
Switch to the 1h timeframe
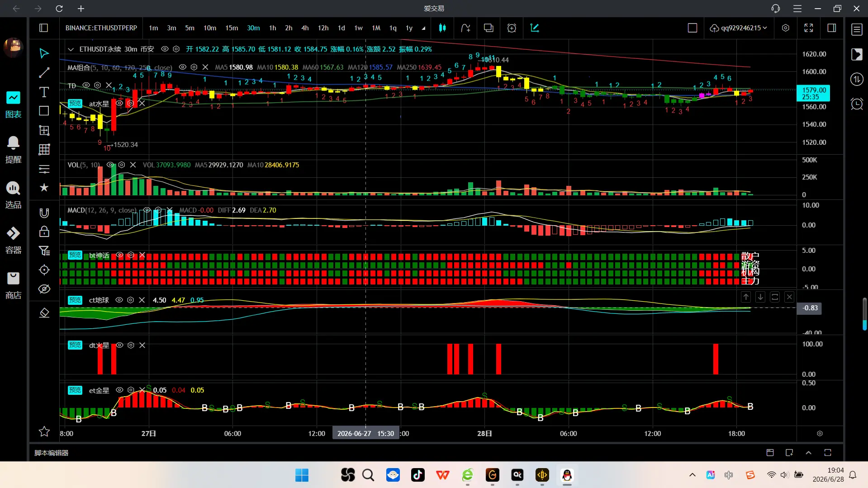point(272,28)
